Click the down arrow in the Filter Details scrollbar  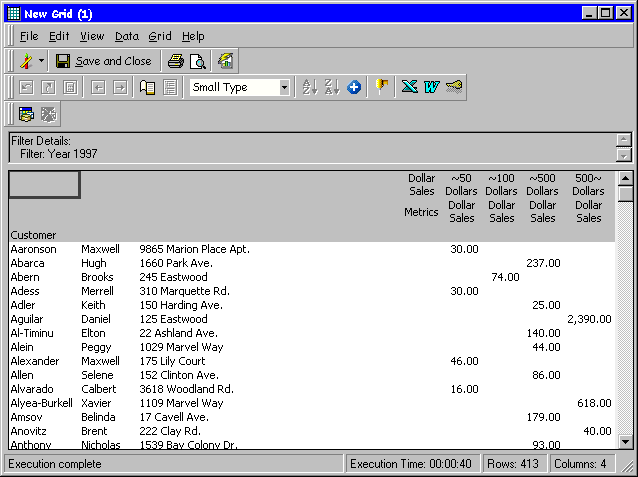(x=624, y=154)
